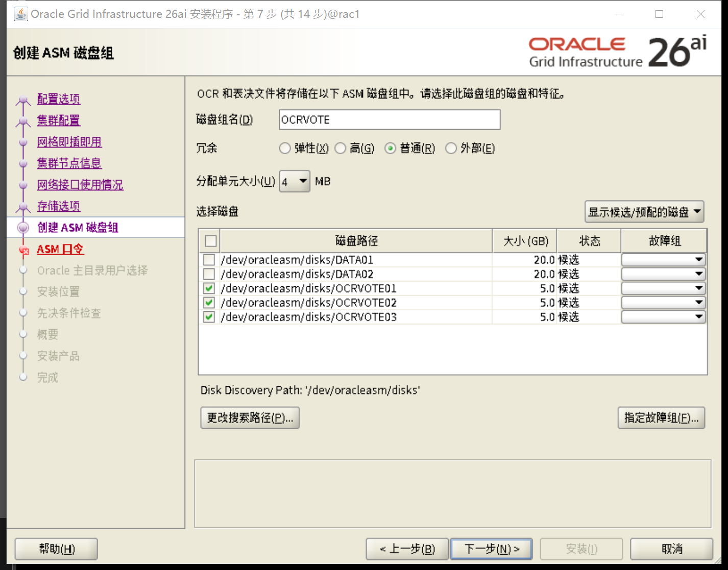Open the 网格即插即用 step
Image resolution: width=728 pixels, height=570 pixels.
(69, 142)
